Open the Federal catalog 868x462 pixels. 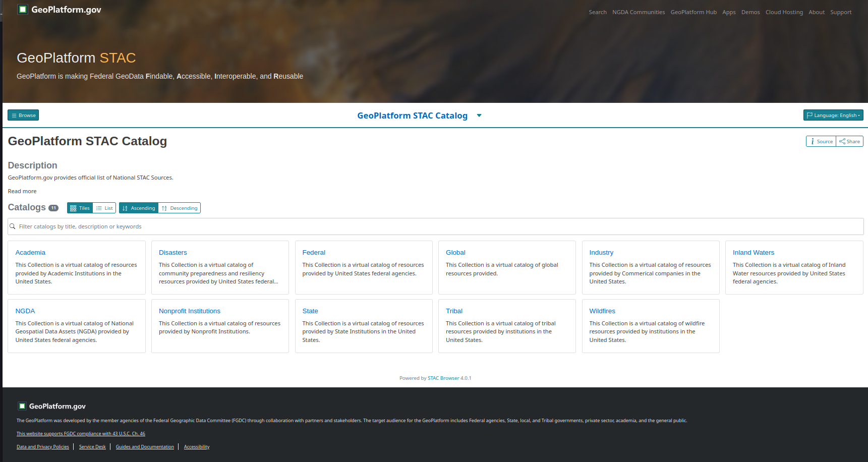coord(314,253)
